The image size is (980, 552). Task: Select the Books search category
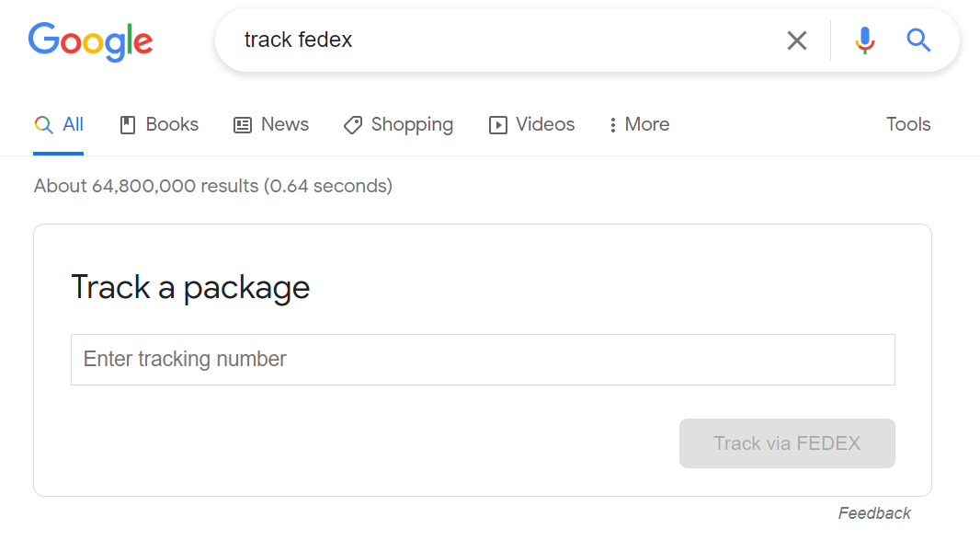(x=158, y=124)
